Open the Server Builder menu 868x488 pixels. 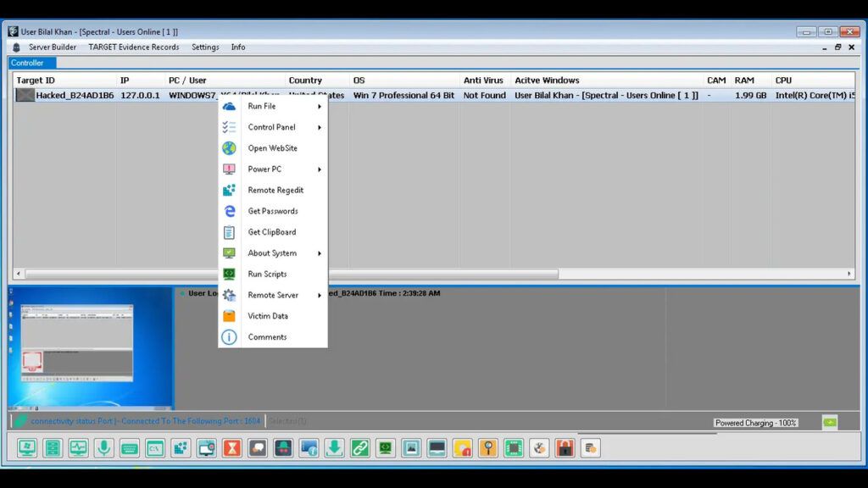point(53,47)
